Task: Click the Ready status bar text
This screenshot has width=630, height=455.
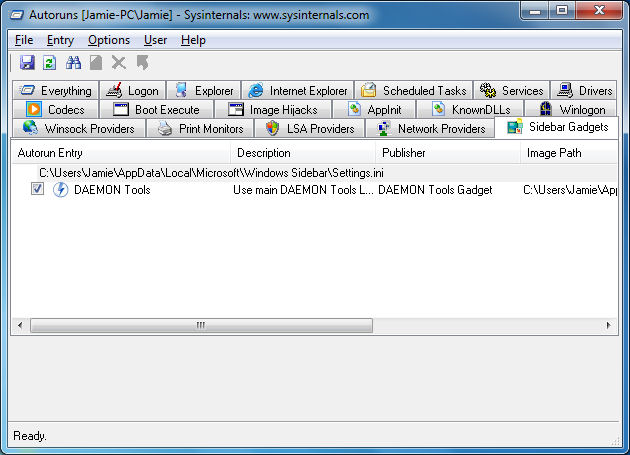Action: (30, 436)
